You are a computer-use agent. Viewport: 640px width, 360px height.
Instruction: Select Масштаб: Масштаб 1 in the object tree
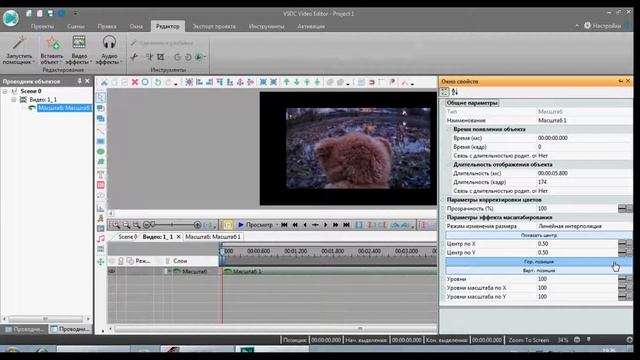(64, 108)
